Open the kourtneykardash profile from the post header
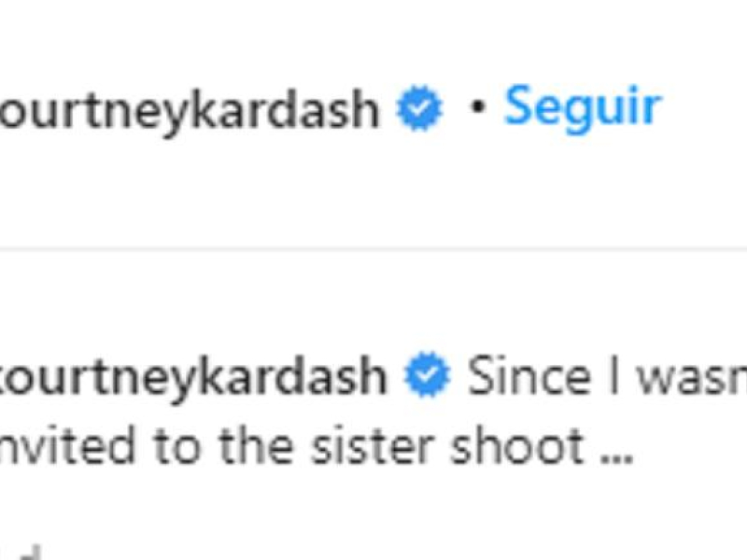The width and height of the screenshot is (747, 560). (190, 111)
